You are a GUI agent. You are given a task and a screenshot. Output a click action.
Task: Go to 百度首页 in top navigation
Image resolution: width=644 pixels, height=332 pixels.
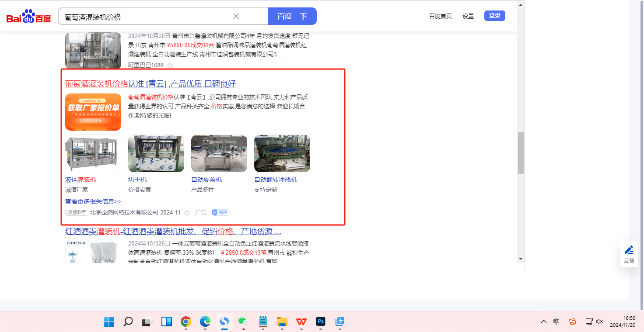[x=440, y=16]
